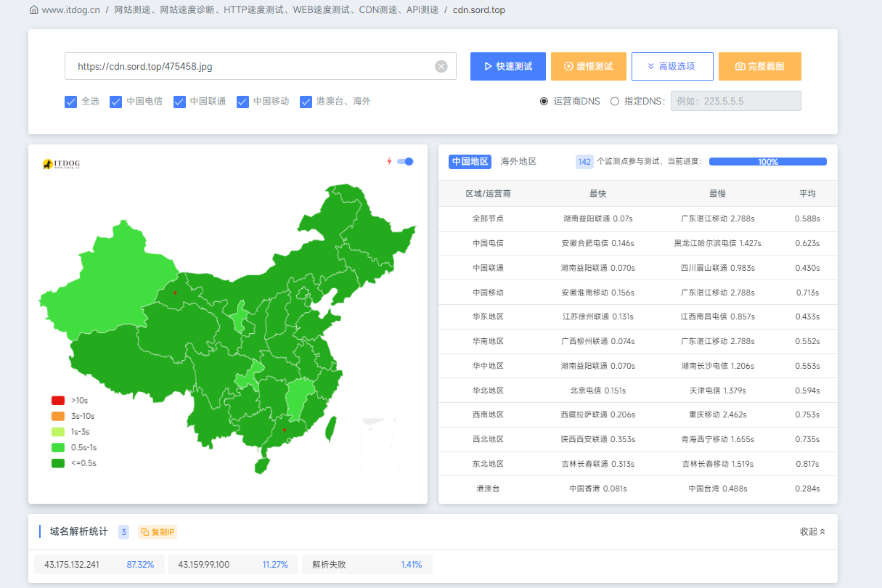Image resolution: width=882 pixels, height=588 pixels.
Task: Clear the URL input using the × icon
Action: point(441,66)
